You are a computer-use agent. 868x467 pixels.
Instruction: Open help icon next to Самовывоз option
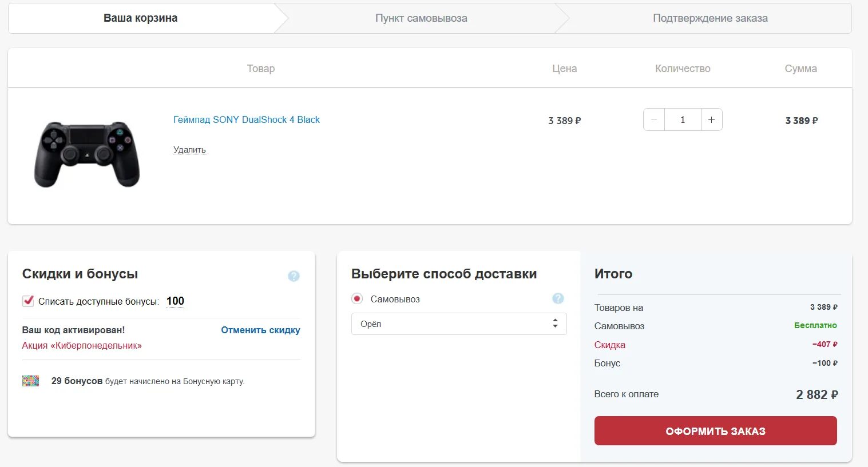point(558,298)
